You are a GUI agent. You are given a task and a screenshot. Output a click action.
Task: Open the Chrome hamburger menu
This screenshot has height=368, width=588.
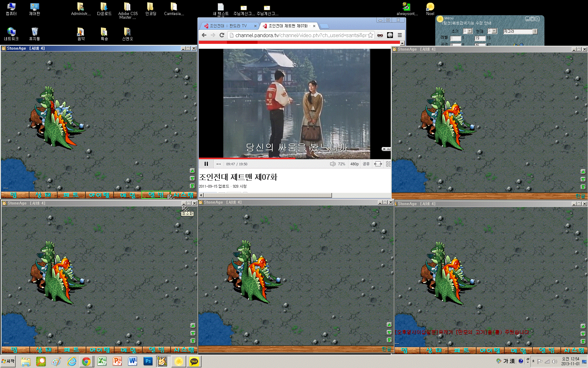pyautogui.click(x=400, y=35)
